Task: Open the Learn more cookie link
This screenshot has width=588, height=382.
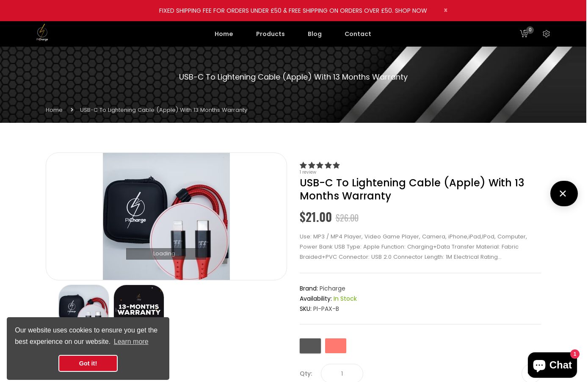Action: pos(131,341)
